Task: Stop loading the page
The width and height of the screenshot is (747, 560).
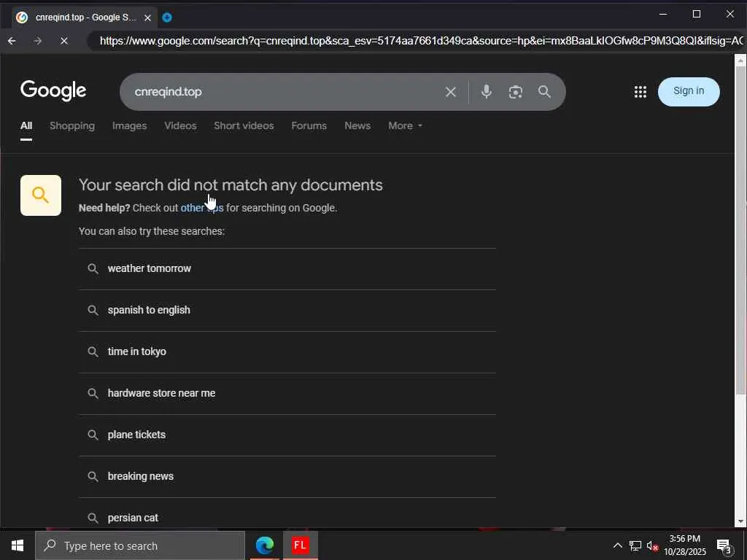Action: [x=64, y=41]
